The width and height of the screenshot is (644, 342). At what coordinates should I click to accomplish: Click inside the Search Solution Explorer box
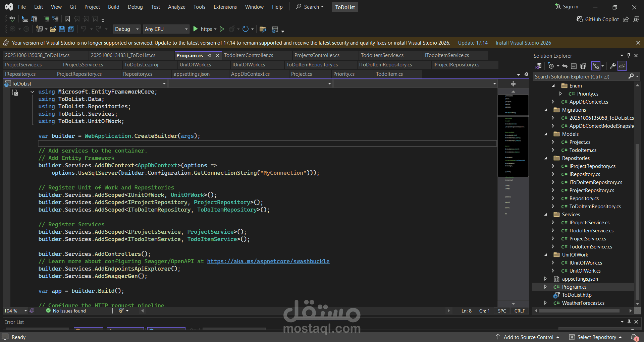pos(580,76)
